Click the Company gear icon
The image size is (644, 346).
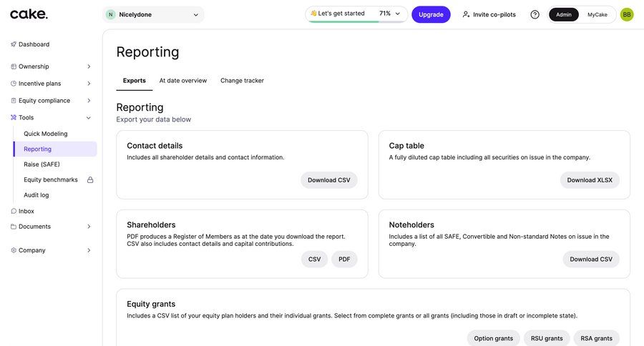14,250
